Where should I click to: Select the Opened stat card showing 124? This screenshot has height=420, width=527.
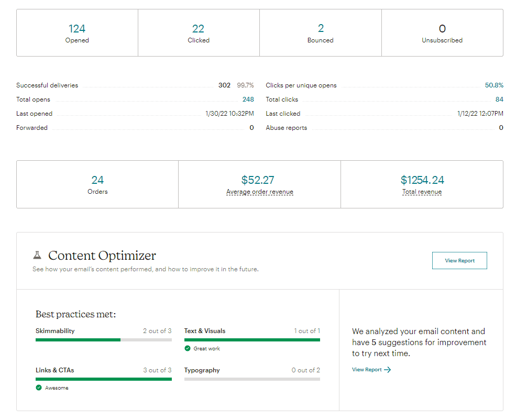pyautogui.click(x=77, y=32)
